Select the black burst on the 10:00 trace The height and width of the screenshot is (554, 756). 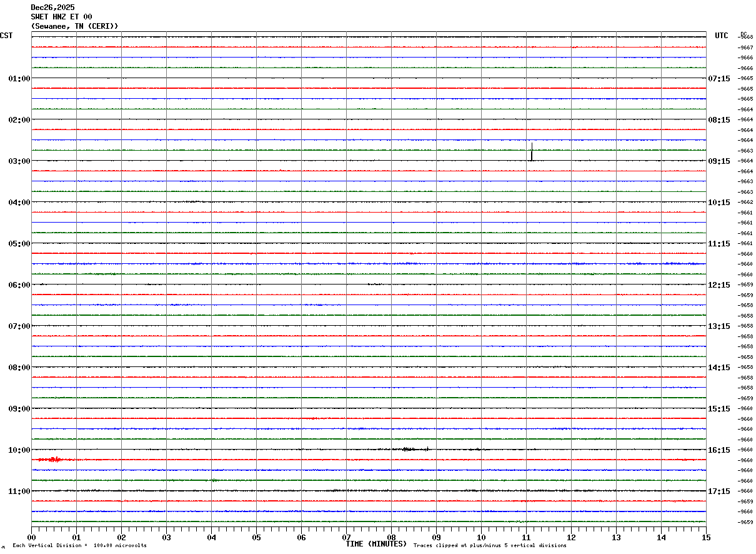[x=412, y=449]
